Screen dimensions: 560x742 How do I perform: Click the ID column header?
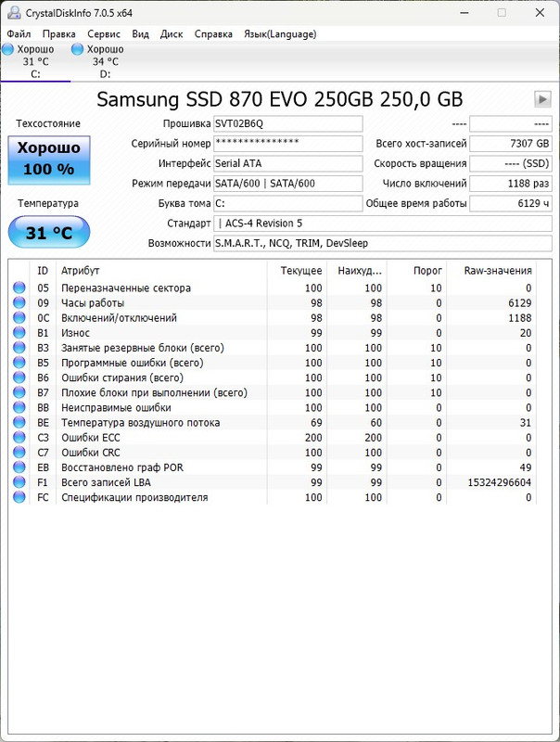tap(43, 271)
